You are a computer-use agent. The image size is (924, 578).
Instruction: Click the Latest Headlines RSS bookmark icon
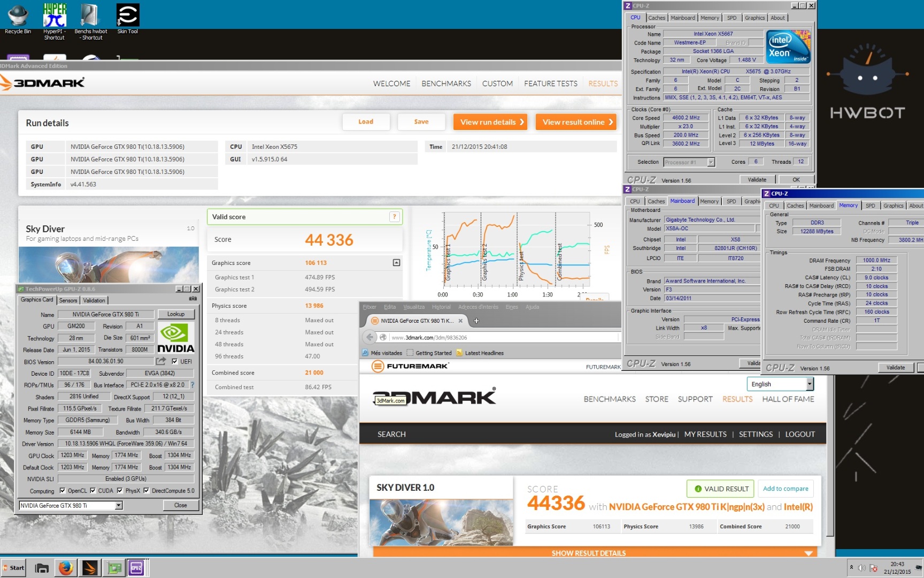tap(459, 353)
